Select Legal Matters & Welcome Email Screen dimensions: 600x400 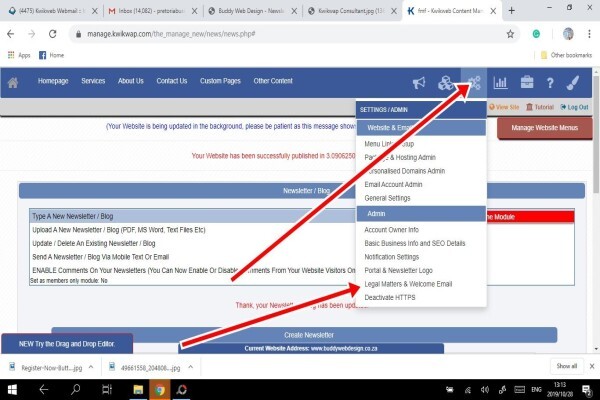pos(408,284)
